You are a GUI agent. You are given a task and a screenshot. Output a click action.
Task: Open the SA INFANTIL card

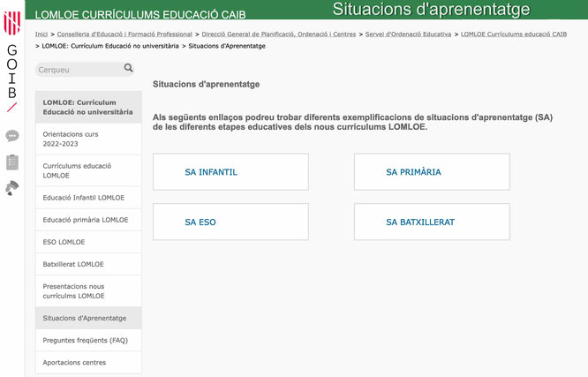(x=230, y=172)
